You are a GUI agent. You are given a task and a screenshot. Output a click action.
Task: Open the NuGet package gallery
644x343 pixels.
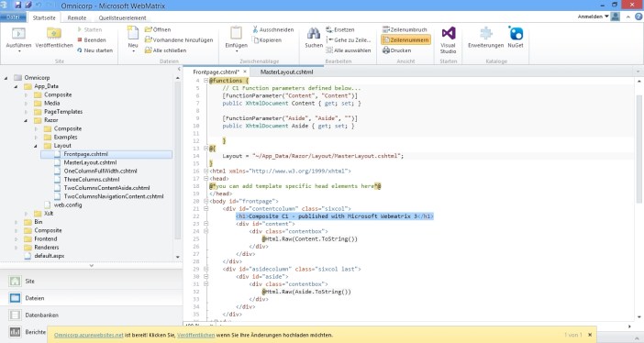click(x=516, y=38)
